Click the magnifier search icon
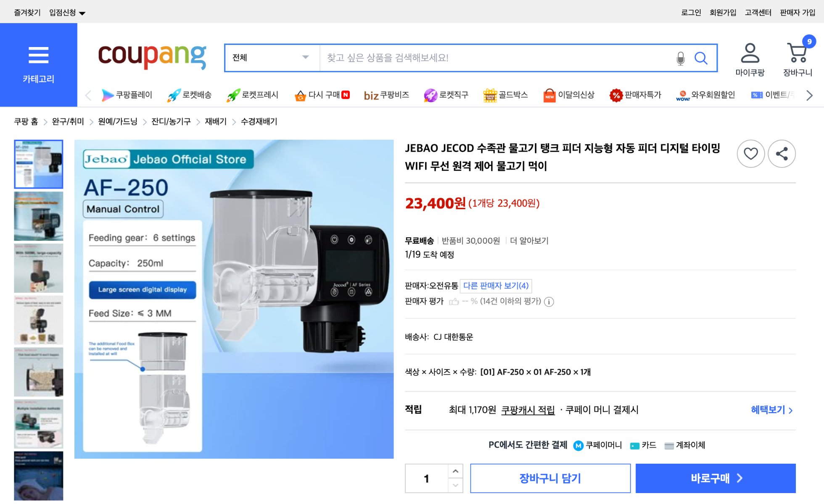Viewport: 824px width, 504px height. click(x=700, y=58)
